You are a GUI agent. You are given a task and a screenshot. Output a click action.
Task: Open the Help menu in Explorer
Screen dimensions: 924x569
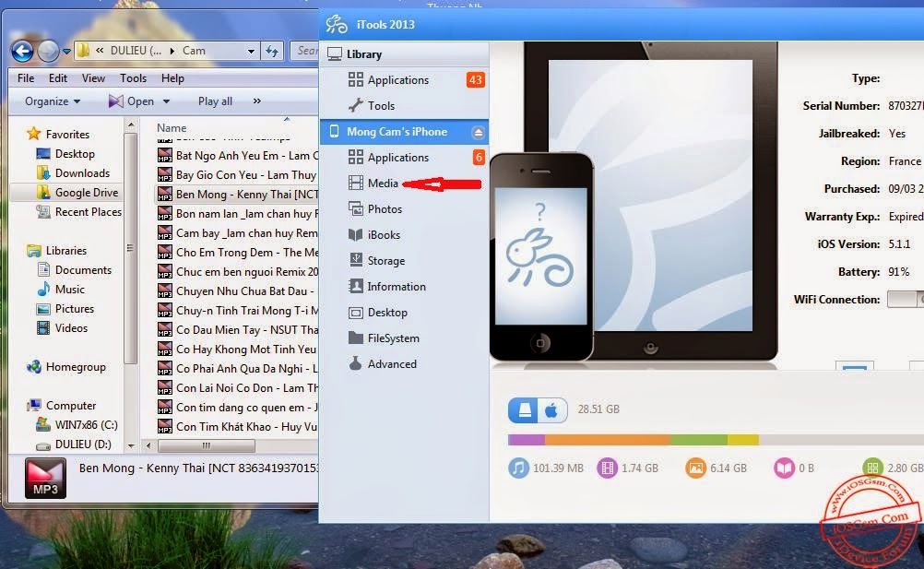click(172, 77)
